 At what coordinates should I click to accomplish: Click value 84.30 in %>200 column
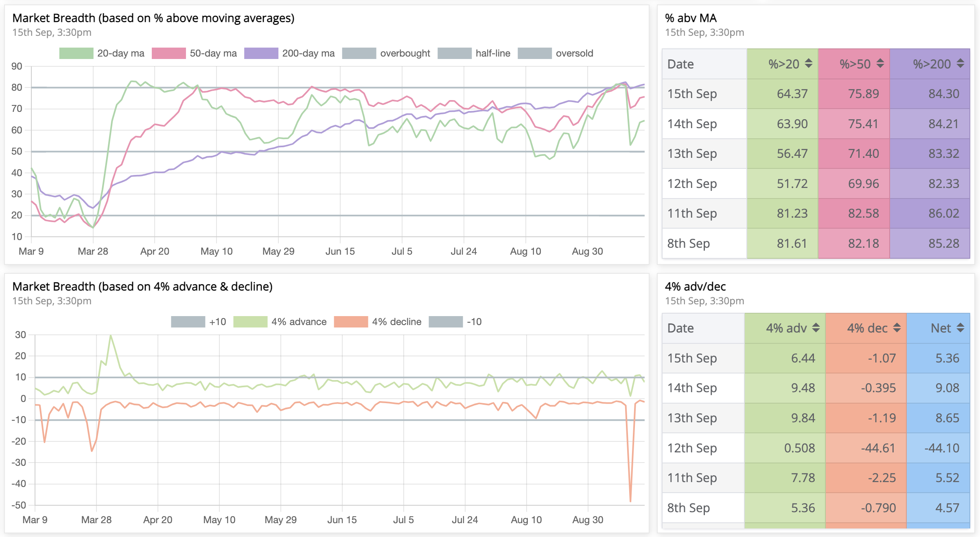click(x=944, y=94)
